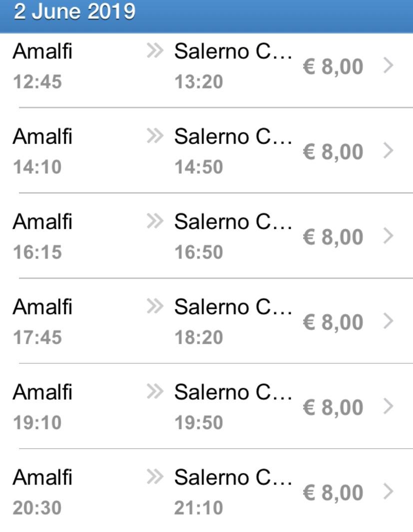Tap the chevron on the 20:30 ferry row
The image size is (413, 532).
click(x=389, y=492)
